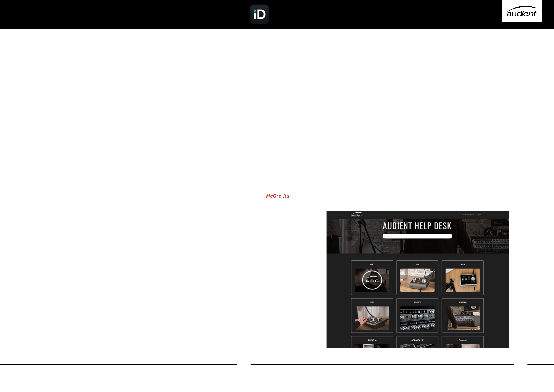Click the iD app icon in header

[259, 14]
